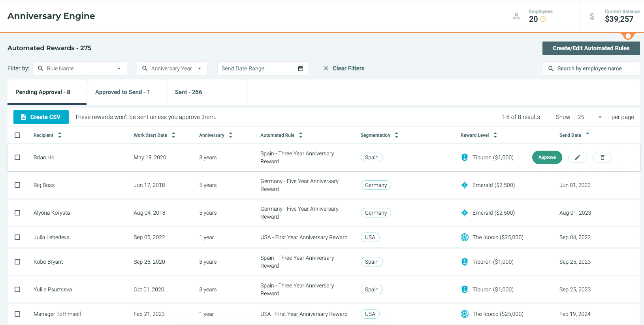Check the box for Big Boss

pyautogui.click(x=17, y=185)
